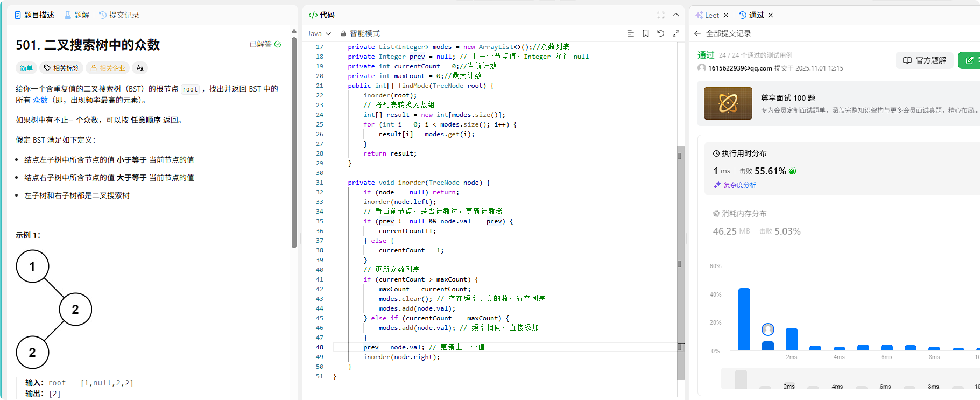Click the 简单 difficulty tag
Viewport: 980px width, 400px height.
pyautogui.click(x=26, y=68)
